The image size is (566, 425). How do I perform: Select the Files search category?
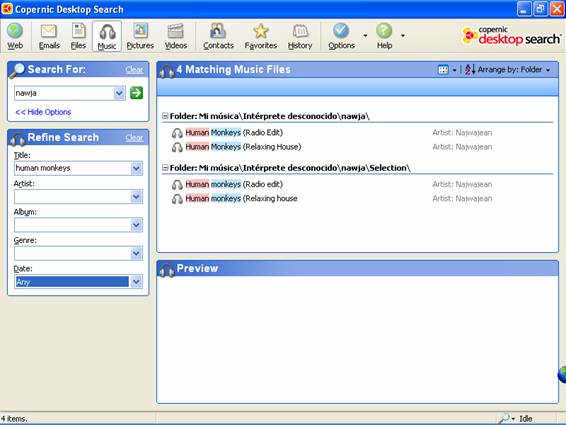click(x=78, y=36)
